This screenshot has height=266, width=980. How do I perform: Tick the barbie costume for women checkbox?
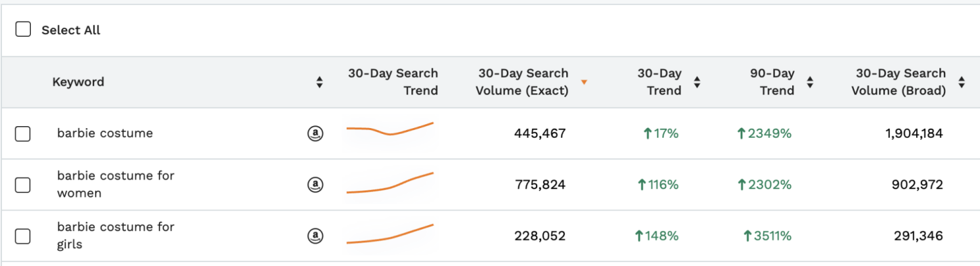tap(23, 185)
